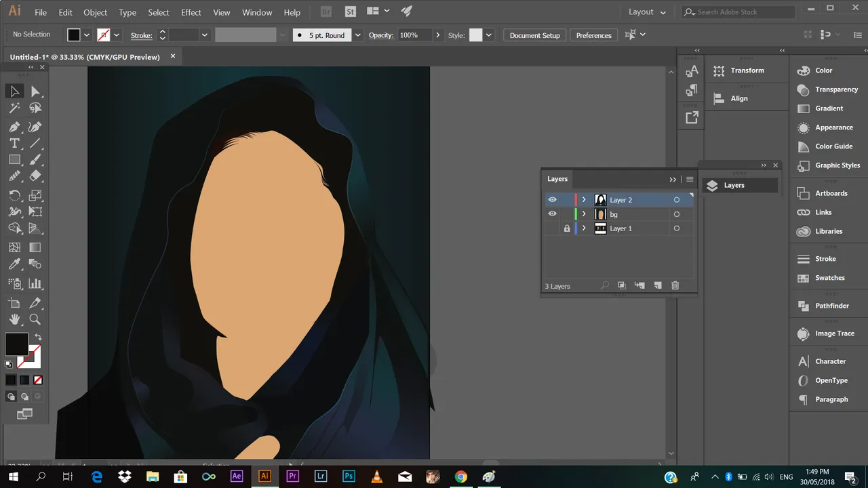868x488 pixels.
Task: Create new layer in Layers panel
Action: [657, 286]
